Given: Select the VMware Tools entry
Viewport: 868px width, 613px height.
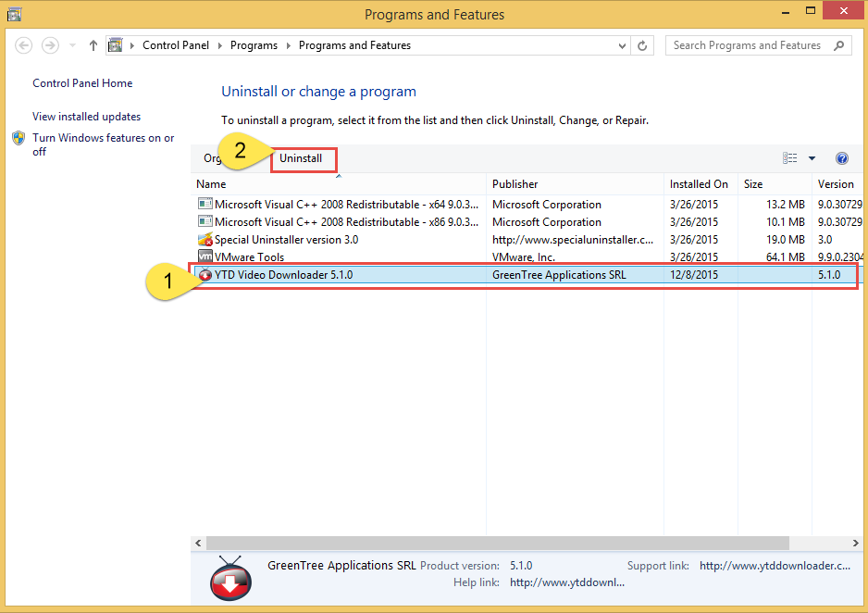Looking at the screenshot, I should pos(527,256).
